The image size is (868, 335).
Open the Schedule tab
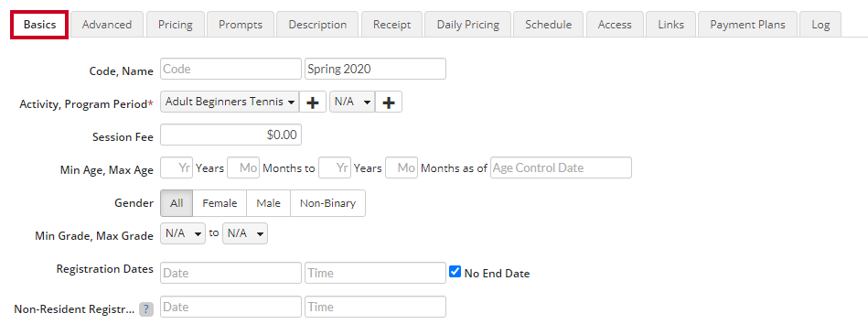[x=549, y=25]
